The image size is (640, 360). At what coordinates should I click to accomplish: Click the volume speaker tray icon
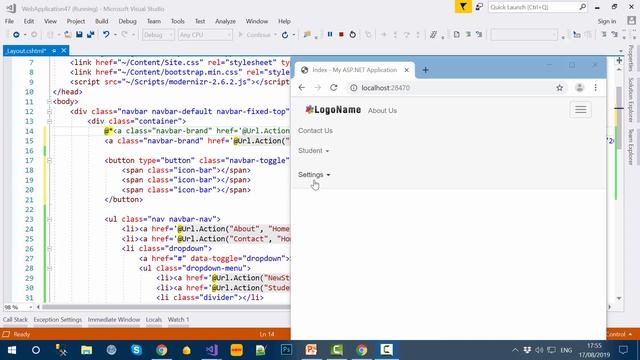[539, 350]
